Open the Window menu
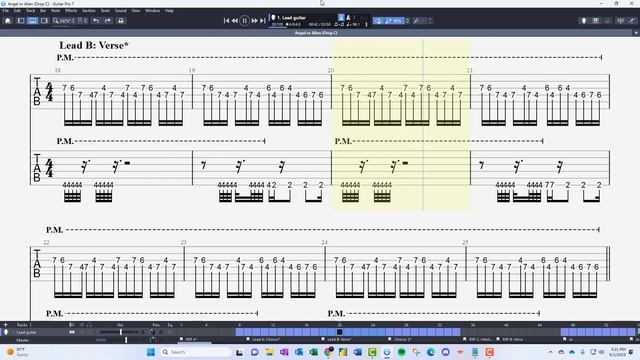 153,11
